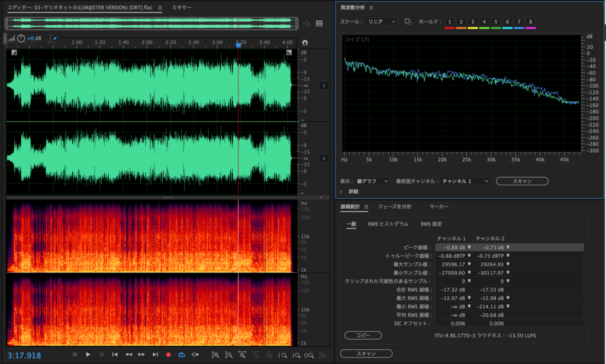Screen dimensions: 606x364
Task: Click the last zoom icon in transport bar
Action: tap(323, 355)
